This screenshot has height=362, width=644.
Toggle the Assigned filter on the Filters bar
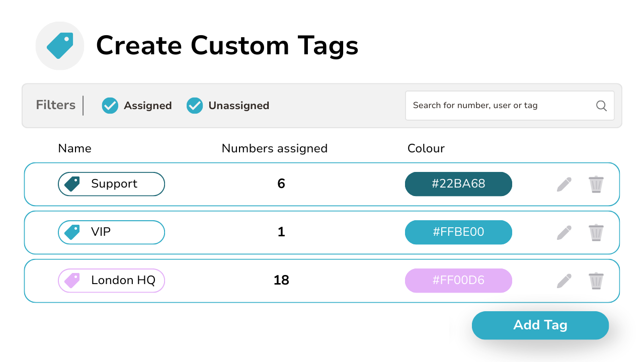[x=110, y=106]
